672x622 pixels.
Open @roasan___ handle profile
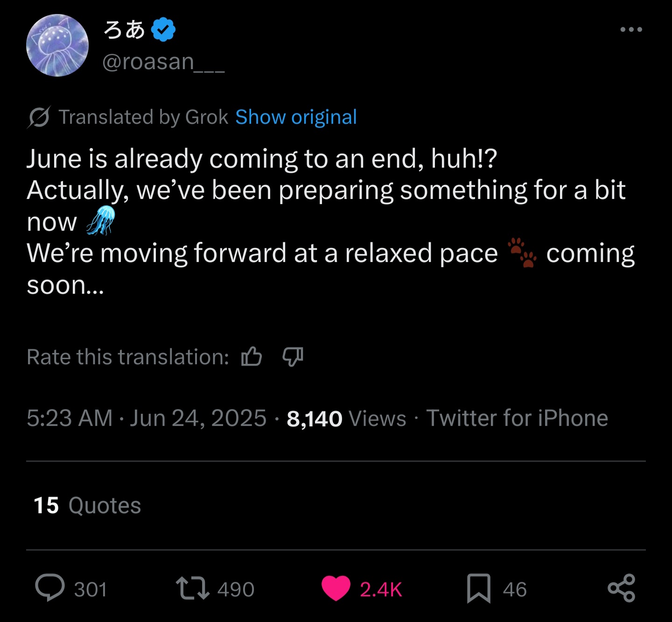[163, 62]
